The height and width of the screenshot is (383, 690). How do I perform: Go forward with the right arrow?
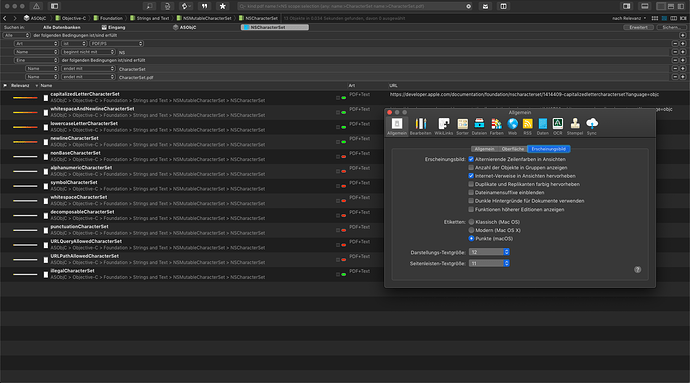(x=15, y=18)
